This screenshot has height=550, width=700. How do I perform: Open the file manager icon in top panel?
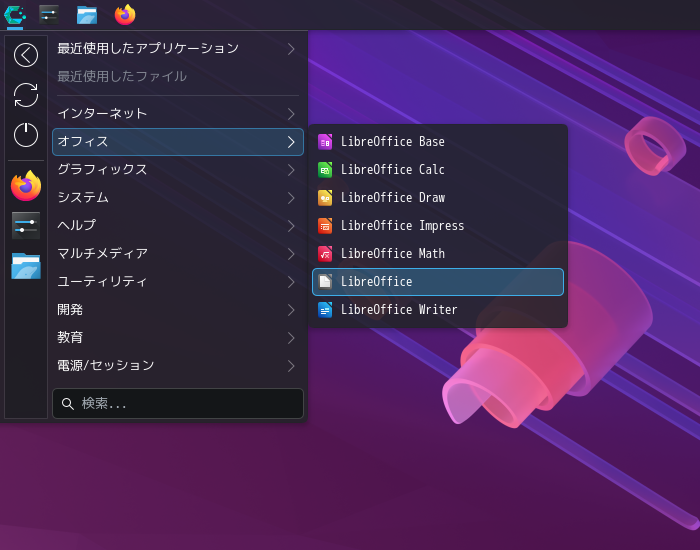(87, 15)
